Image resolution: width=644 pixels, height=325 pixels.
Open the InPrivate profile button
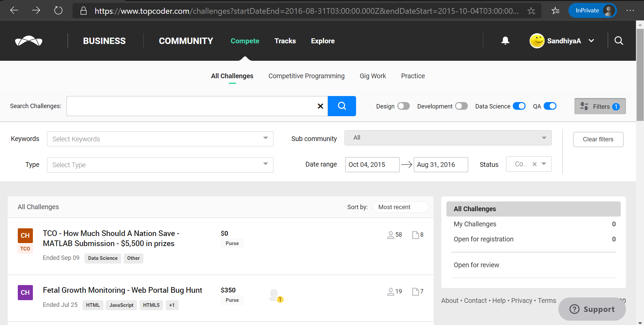(592, 10)
